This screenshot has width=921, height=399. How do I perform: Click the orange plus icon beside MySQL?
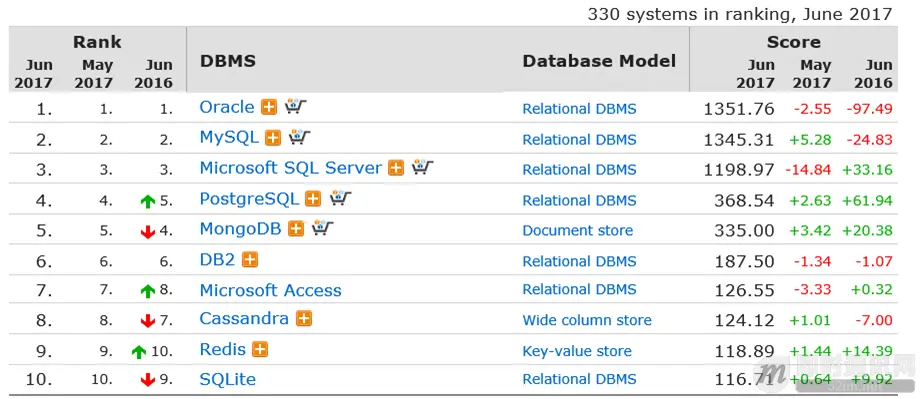(x=273, y=138)
